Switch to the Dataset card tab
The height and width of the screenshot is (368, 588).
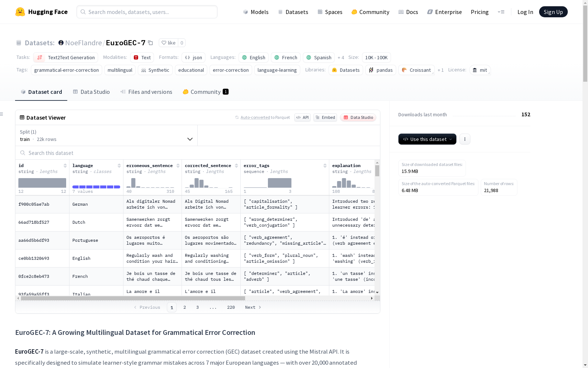click(x=41, y=92)
